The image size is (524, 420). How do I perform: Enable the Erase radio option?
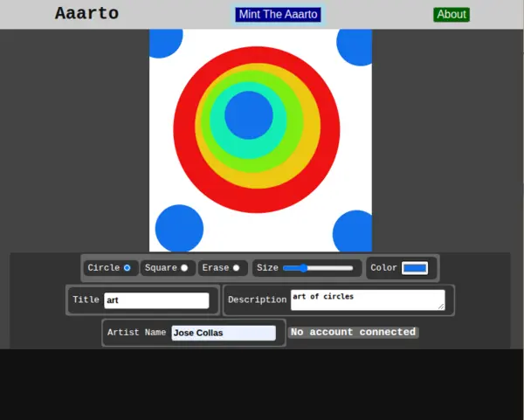[x=236, y=268]
